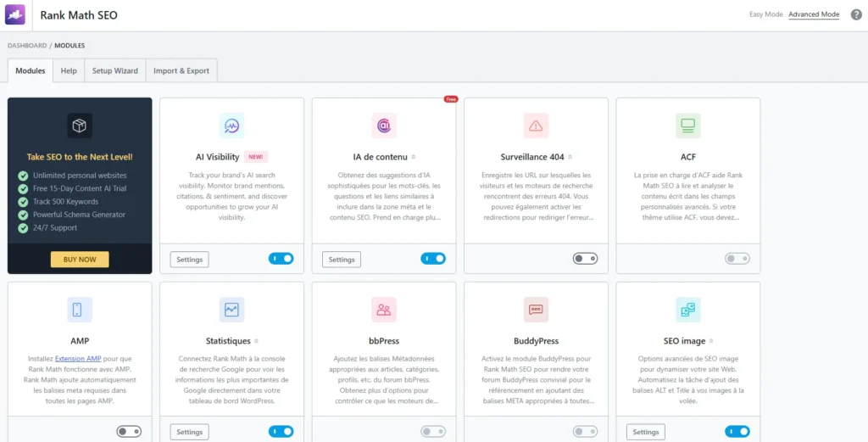
Task: Click the bbPress module title
Action: pyautogui.click(x=384, y=341)
